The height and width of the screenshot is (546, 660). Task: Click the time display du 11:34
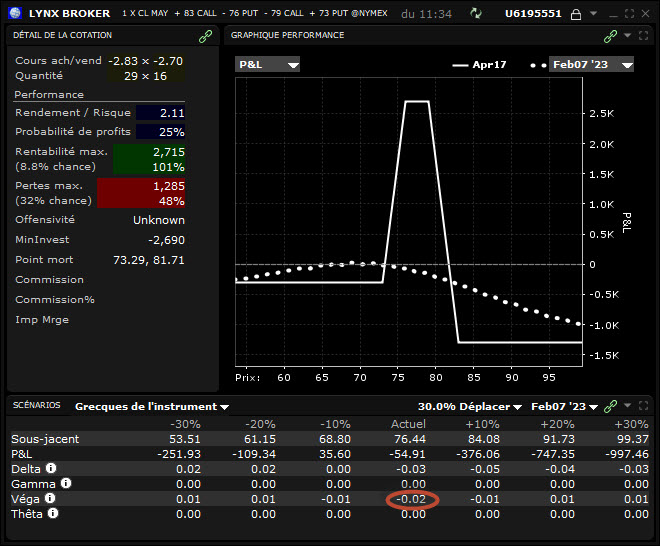pos(426,14)
